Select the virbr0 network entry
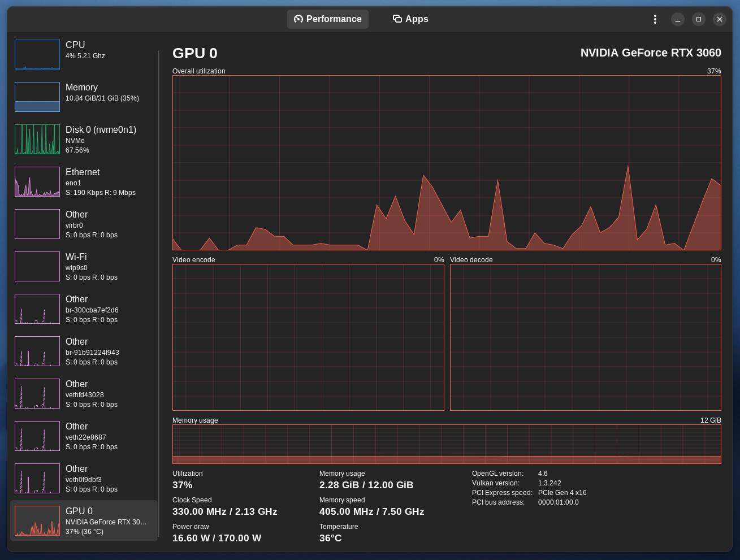Viewport: 740px width, 560px height. tap(37, 224)
